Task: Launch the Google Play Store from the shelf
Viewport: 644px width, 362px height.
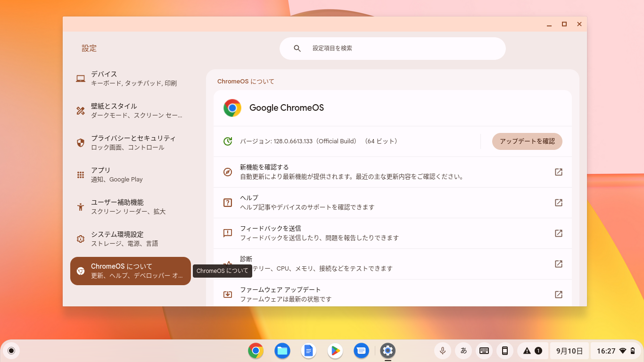Action: 335,351
